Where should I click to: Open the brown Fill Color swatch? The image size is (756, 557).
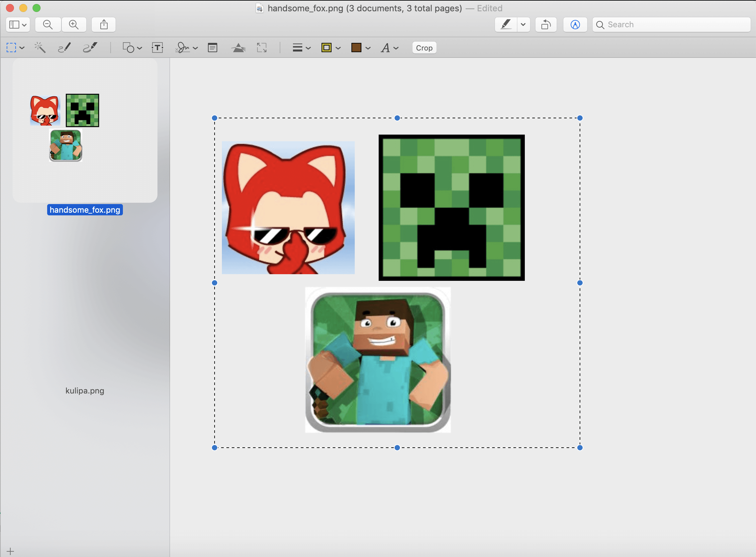point(356,48)
